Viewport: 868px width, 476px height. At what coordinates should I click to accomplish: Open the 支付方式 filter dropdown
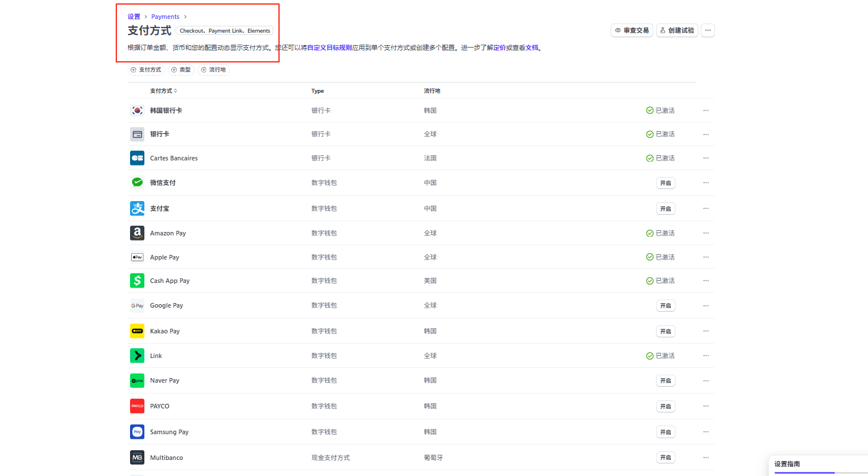click(146, 69)
